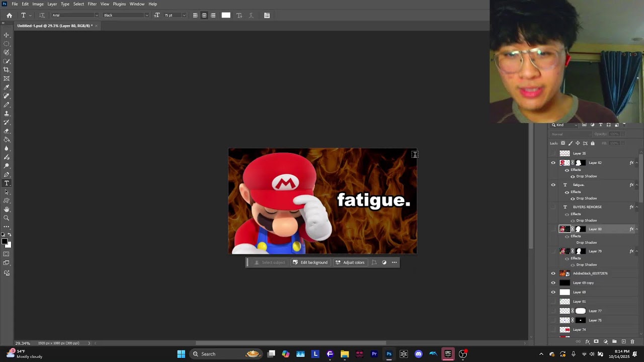The image size is (644, 362).
Task: Show the BUYERS REMORSE layer
Action: (553, 207)
